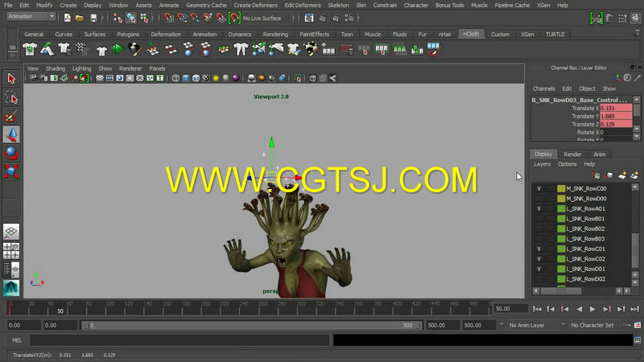This screenshot has height=362, width=644.
Task: Toggle visibility of L_SNK_RowC02 layer
Action: [x=539, y=259]
